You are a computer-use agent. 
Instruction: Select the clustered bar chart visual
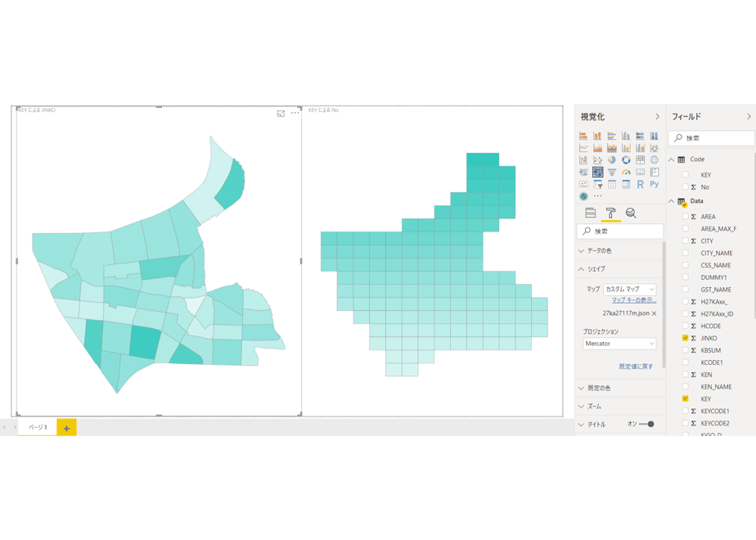coord(612,136)
